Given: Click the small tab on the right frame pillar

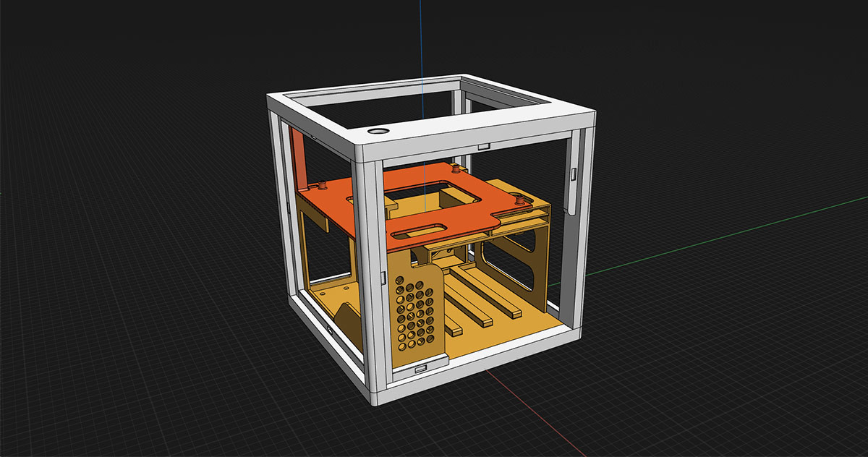Looking at the screenshot, I should click(x=573, y=174).
